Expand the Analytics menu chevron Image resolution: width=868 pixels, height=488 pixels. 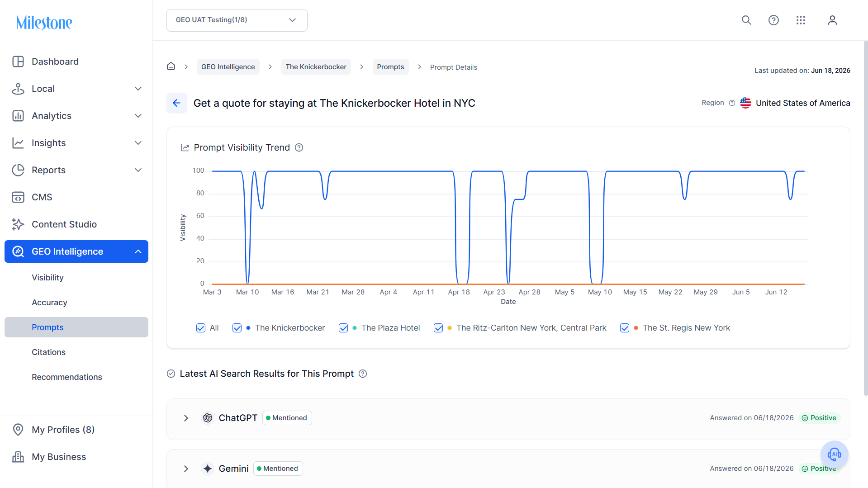coord(138,116)
